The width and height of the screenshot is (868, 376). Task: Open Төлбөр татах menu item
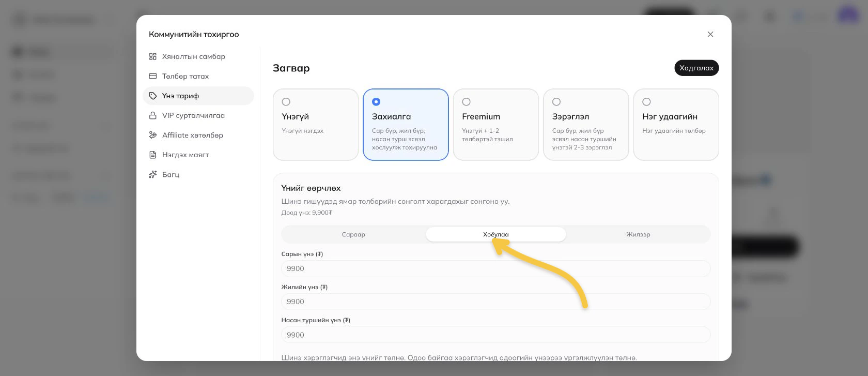click(198, 76)
